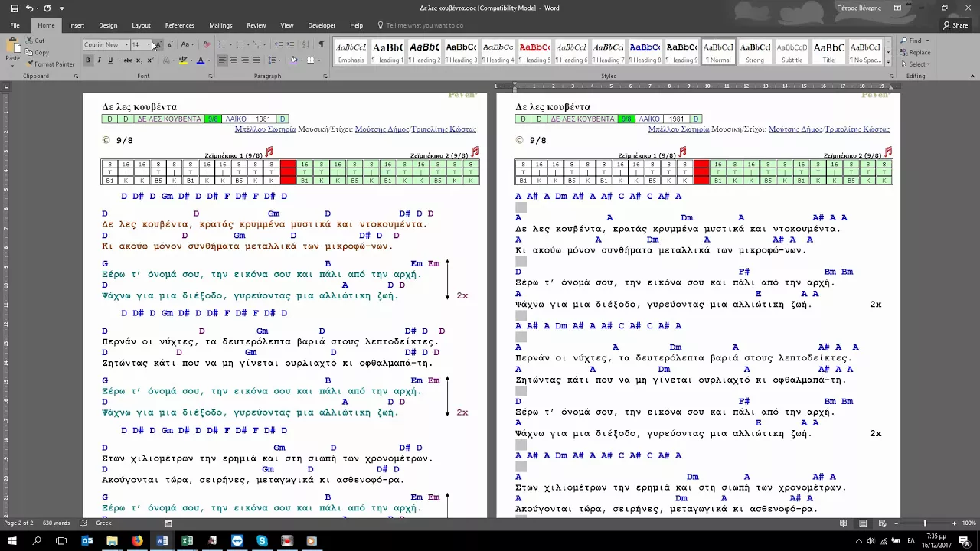This screenshot has height=551, width=980.
Task: Switch to the Developer tab
Action: click(322, 25)
